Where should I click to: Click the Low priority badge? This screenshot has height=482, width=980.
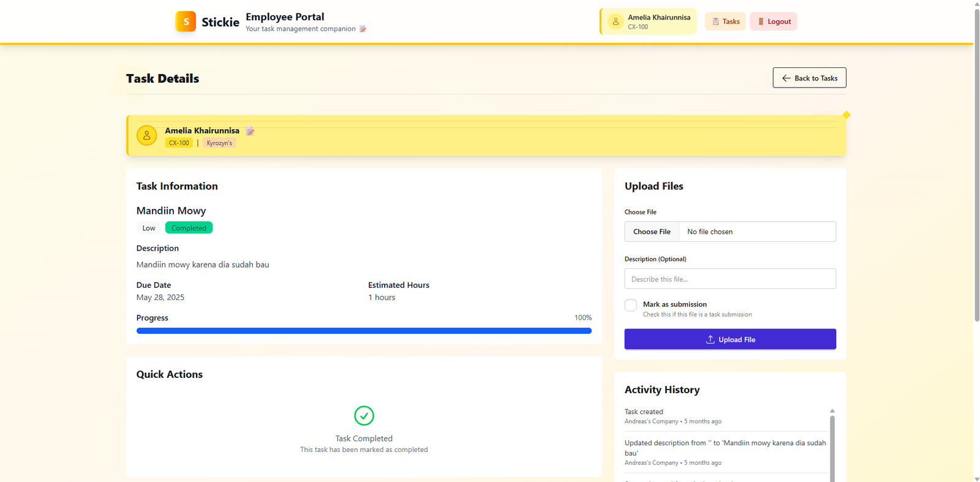click(x=149, y=228)
